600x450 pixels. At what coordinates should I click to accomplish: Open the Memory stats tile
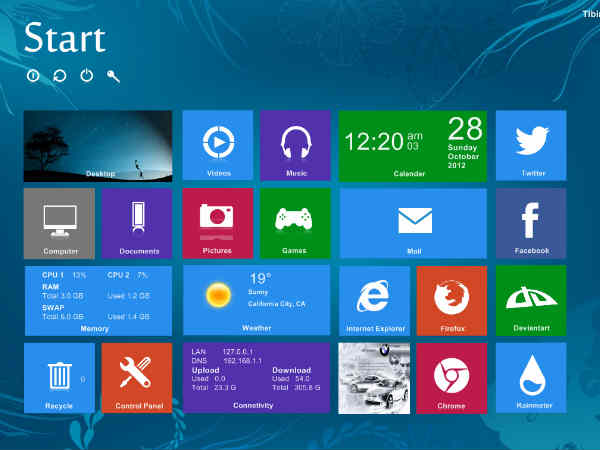tap(98, 301)
